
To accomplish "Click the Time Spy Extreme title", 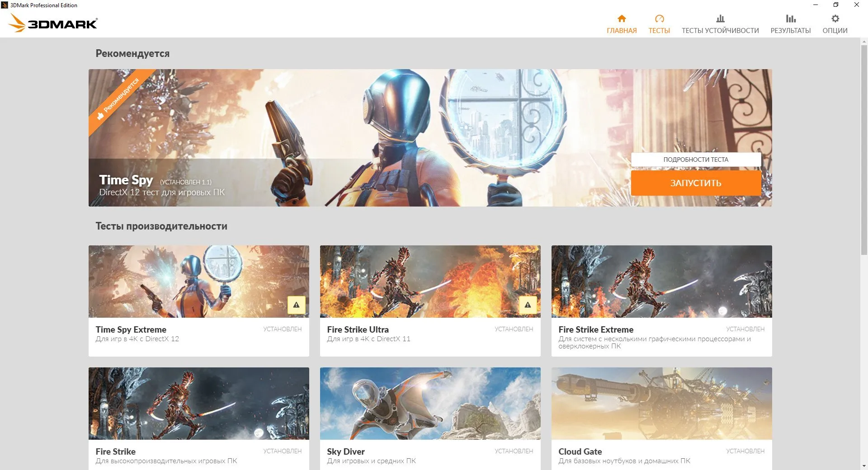I will point(131,329).
